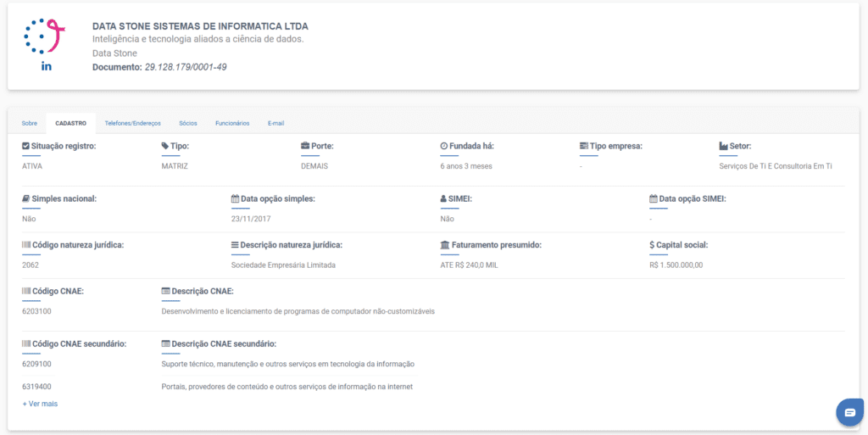This screenshot has height=435, width=868.
Task: Click the book icon beside Simples nacional
Action: (25, 198)
